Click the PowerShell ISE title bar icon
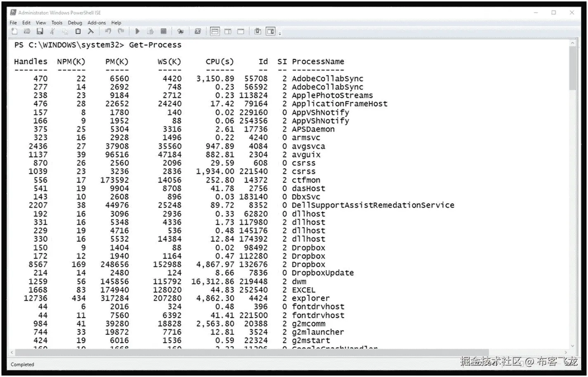The width and height of the screenshot is (588, 377). 13,12
